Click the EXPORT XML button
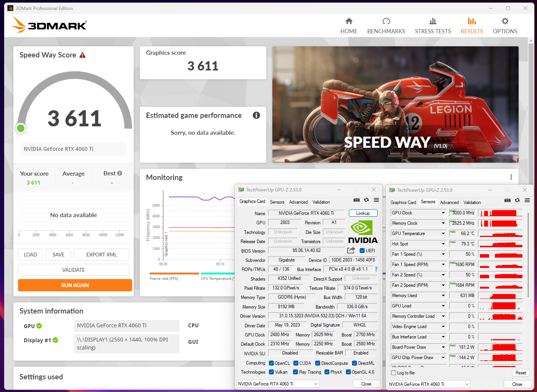The height and width of the screenshot is (392, 537). pos(102,255)
